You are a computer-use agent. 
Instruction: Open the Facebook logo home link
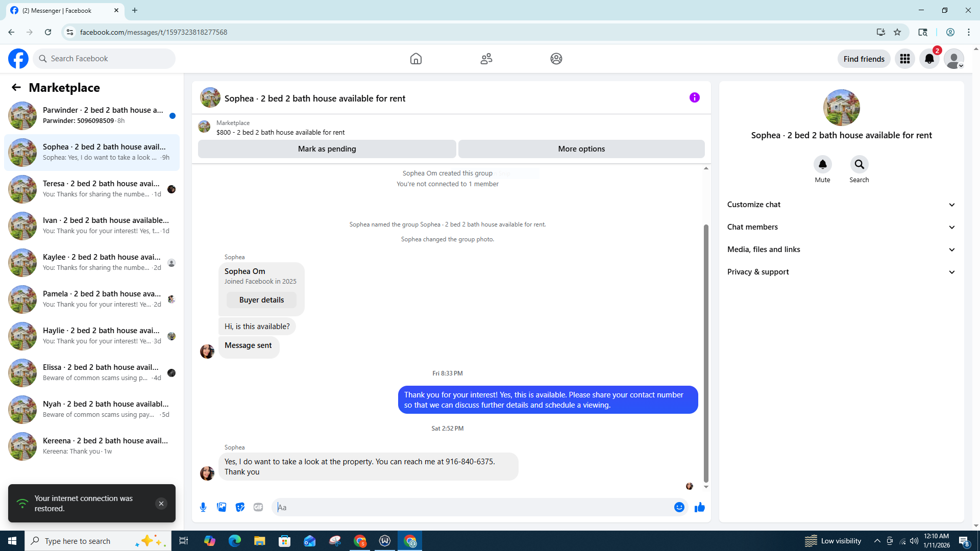18,59
